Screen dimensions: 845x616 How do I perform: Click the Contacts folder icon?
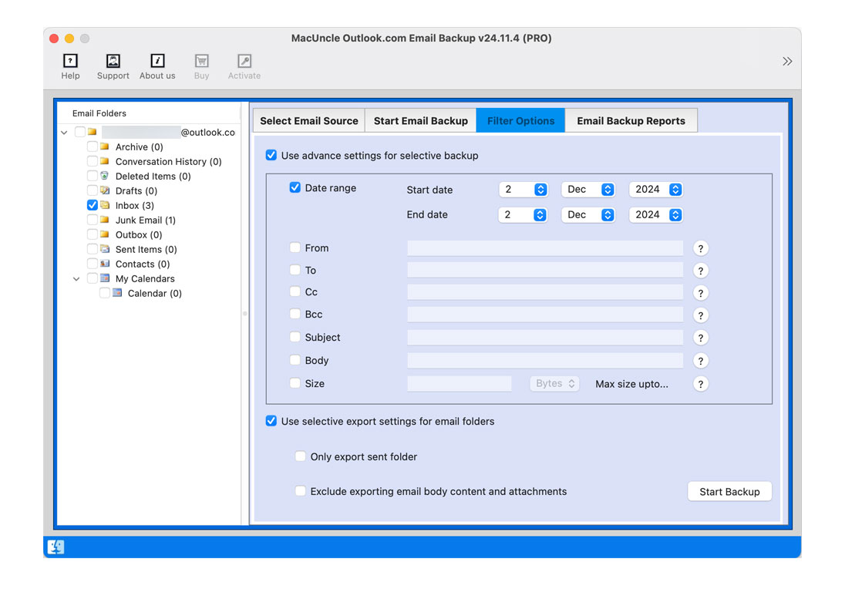point(104,264)
